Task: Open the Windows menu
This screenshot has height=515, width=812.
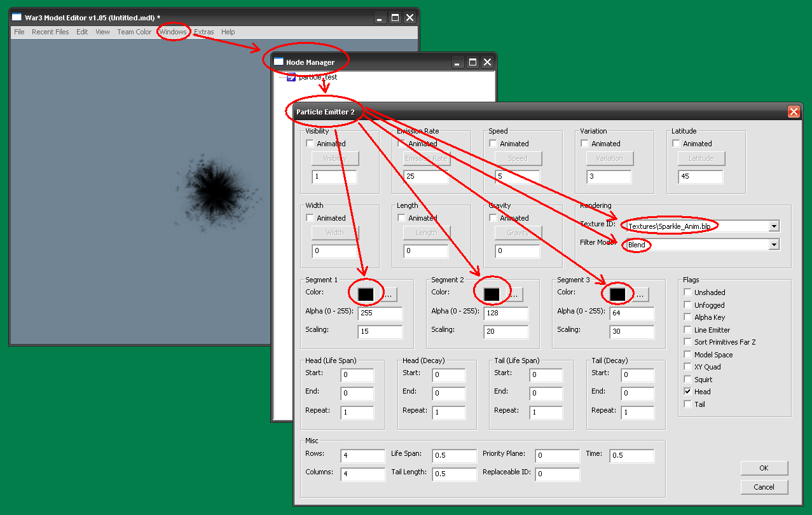Action: click(173, 32)
